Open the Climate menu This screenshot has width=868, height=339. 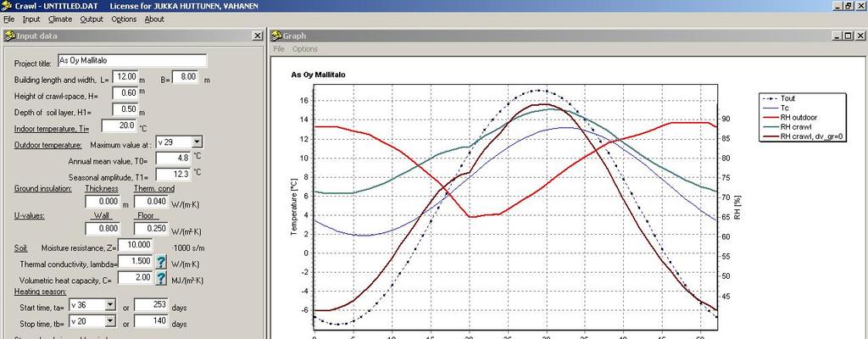tap(60, 19)
